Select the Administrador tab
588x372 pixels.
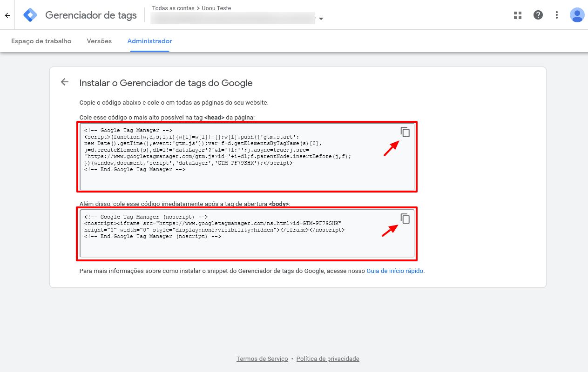(150, 41)
